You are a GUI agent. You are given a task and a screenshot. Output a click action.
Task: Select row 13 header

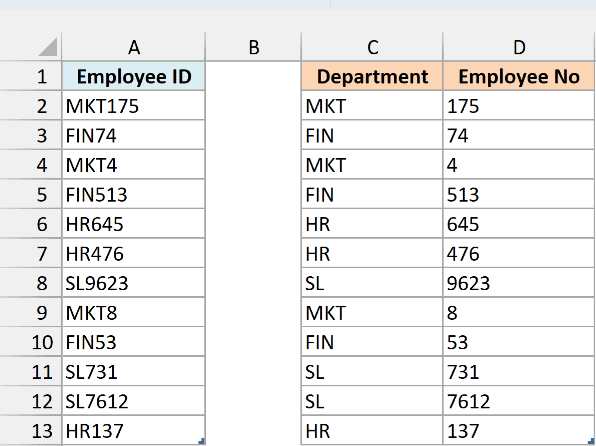[30, 430]
